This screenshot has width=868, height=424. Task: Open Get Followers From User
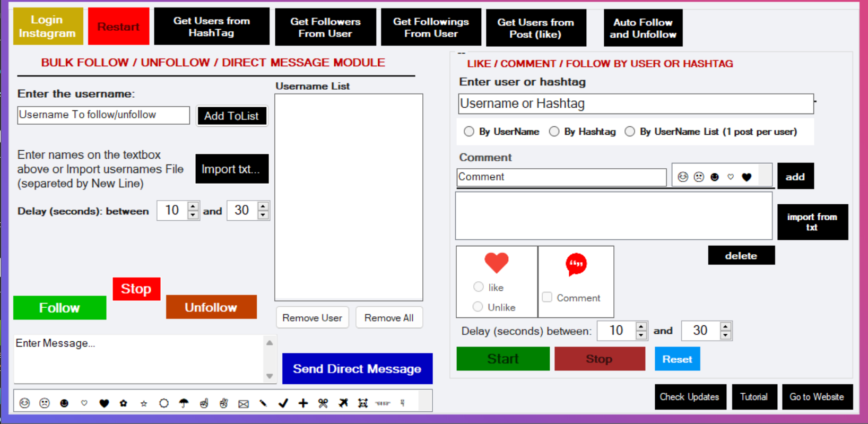(x=325, y=28)
